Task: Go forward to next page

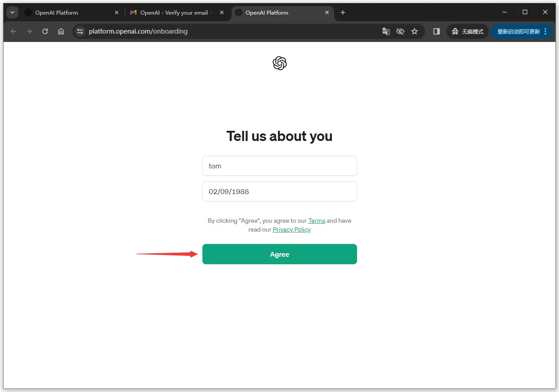Action: click(29, 31)
